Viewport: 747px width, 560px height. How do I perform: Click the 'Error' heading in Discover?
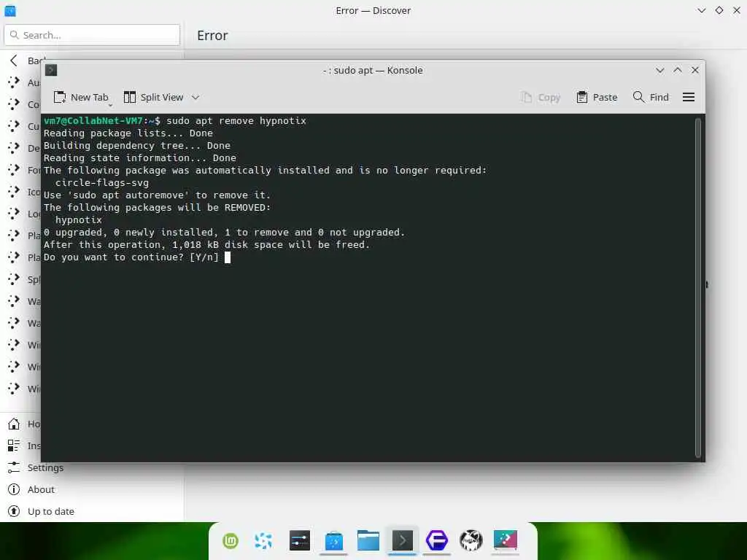coord(212,36)
